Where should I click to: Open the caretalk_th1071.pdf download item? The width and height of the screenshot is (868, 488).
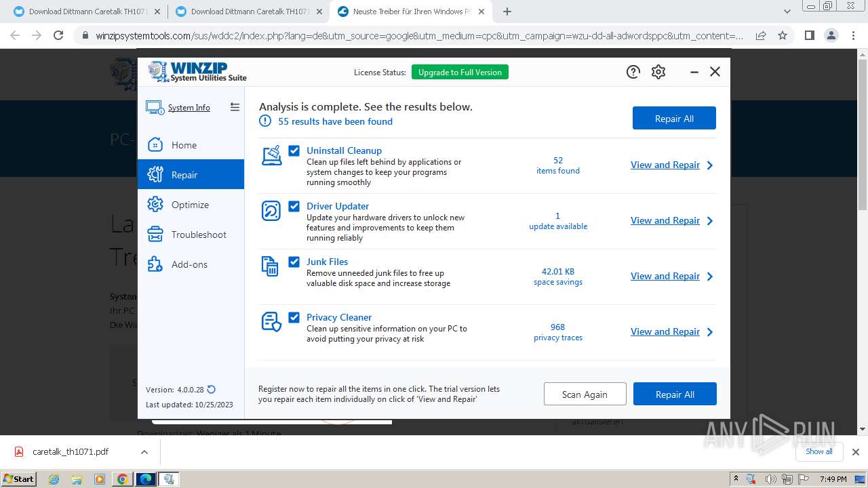(x=71, y=452)
